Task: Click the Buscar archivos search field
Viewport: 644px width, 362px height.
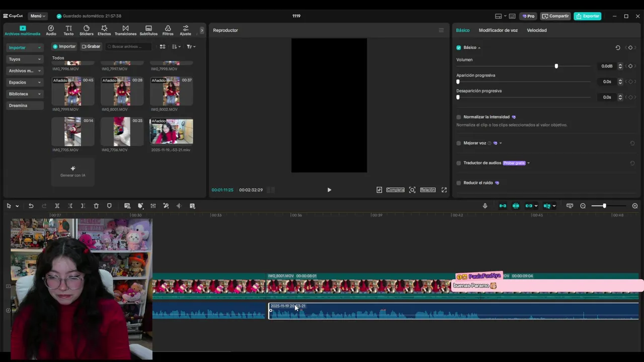Action: tap(129, 46)
